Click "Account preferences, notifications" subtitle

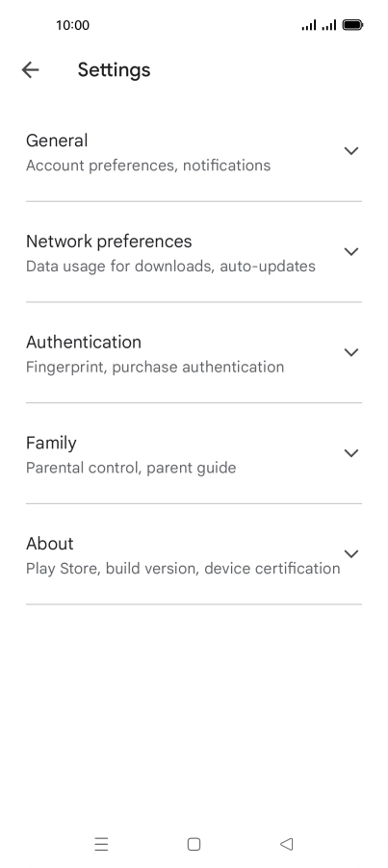click(x=148, y=166)
